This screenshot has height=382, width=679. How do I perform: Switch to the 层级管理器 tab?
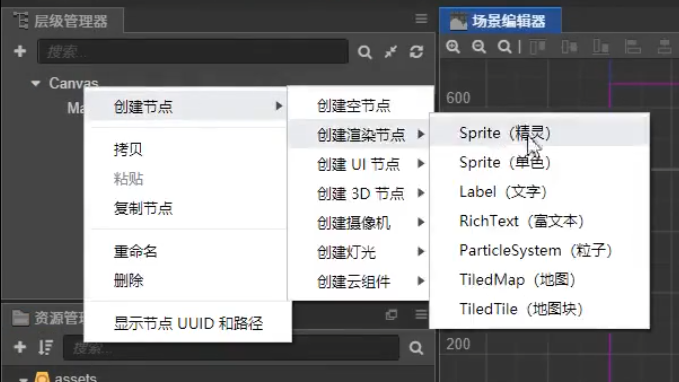coord(62,20)
